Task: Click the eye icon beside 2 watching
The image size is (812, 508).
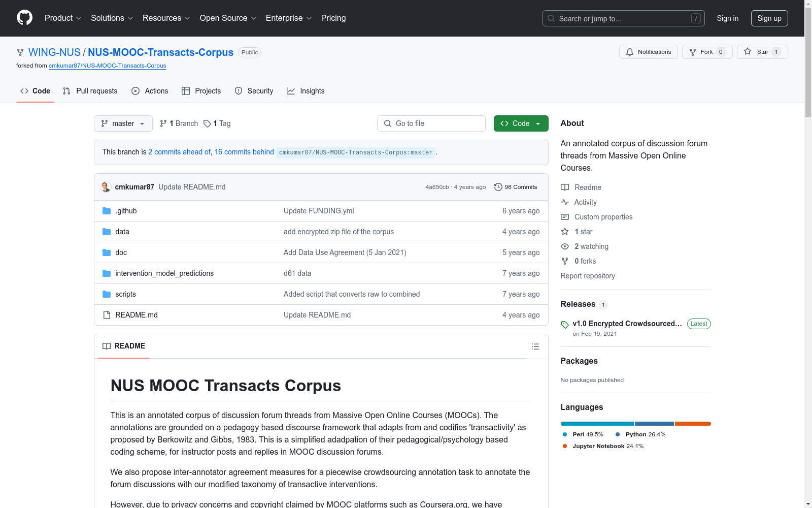Action: (x=565, y=246)
